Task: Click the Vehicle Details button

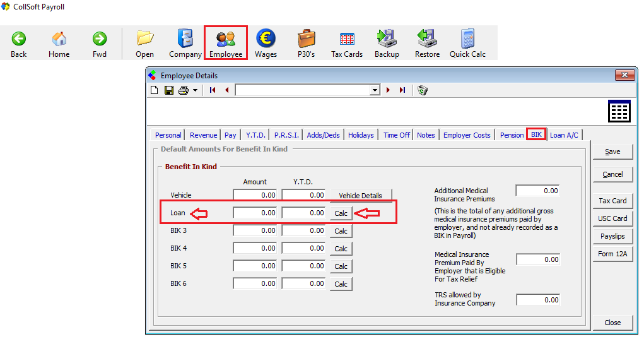Action: pos(361,196)
